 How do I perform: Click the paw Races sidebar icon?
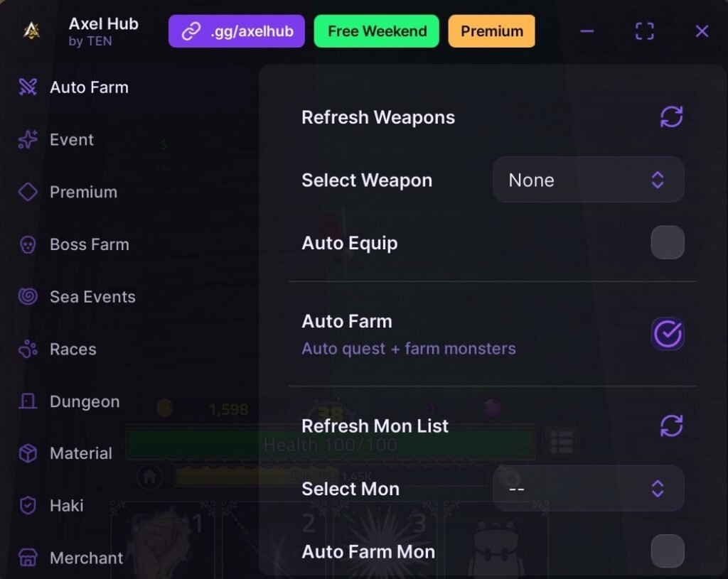coord(28,350)
